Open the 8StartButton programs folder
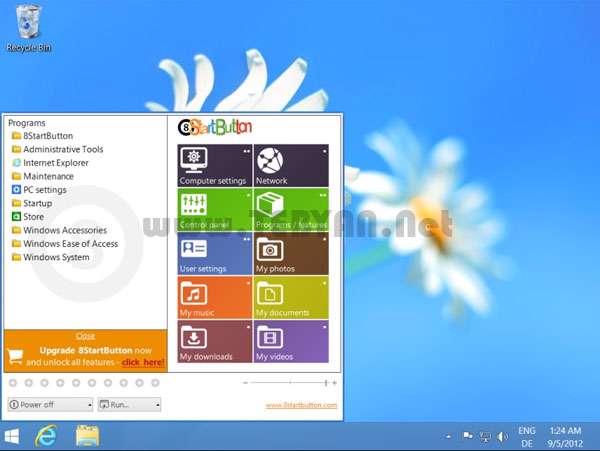The image size is (600, 451). pos(42,136)
